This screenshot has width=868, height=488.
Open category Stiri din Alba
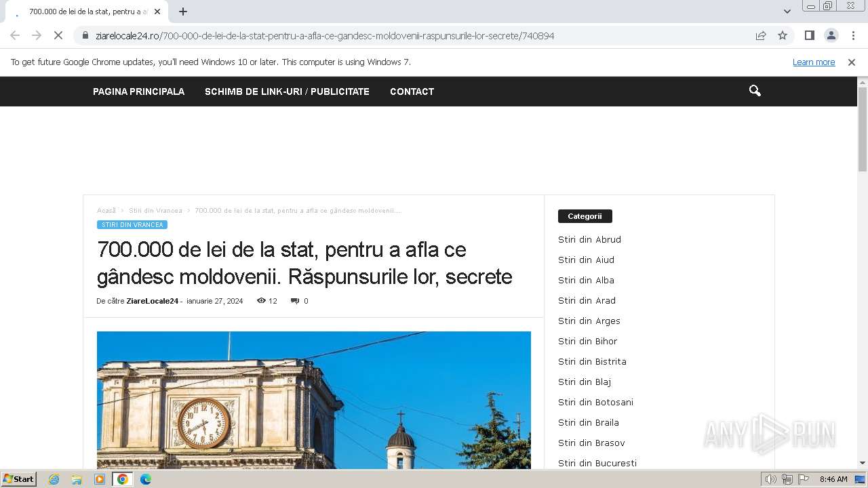tap(586, 280)
